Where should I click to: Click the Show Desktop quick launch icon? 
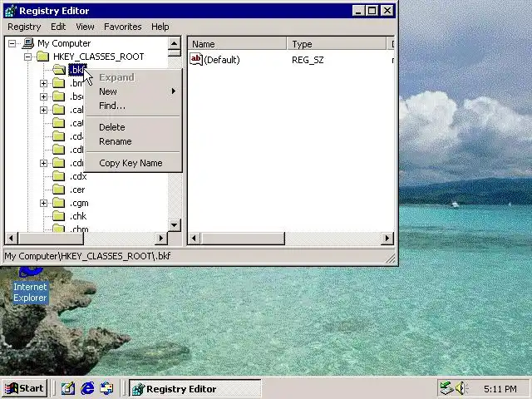coord(68,388)
